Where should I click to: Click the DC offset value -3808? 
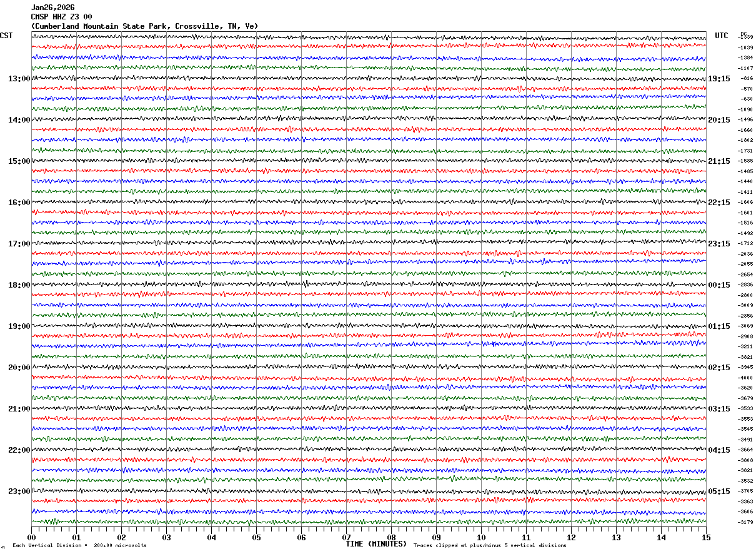[746, 460]
